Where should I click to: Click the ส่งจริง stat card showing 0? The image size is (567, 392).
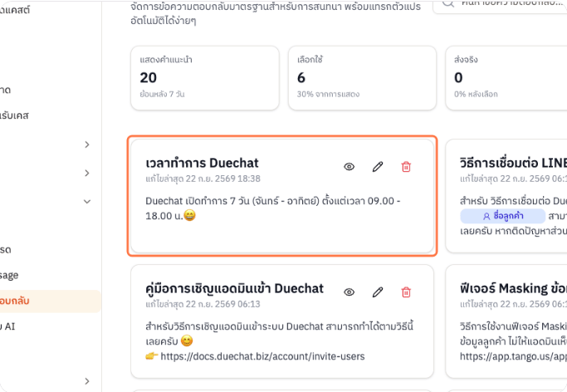point(506,78)
